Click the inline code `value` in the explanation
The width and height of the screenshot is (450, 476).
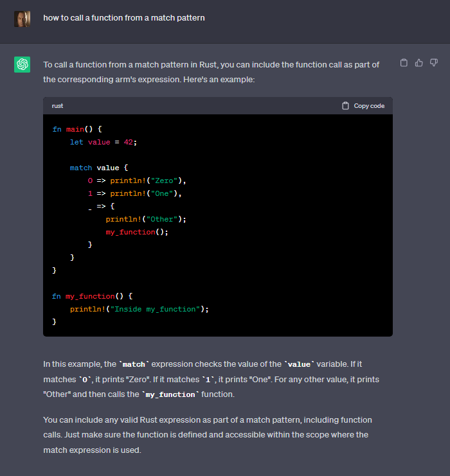(300, 364)
